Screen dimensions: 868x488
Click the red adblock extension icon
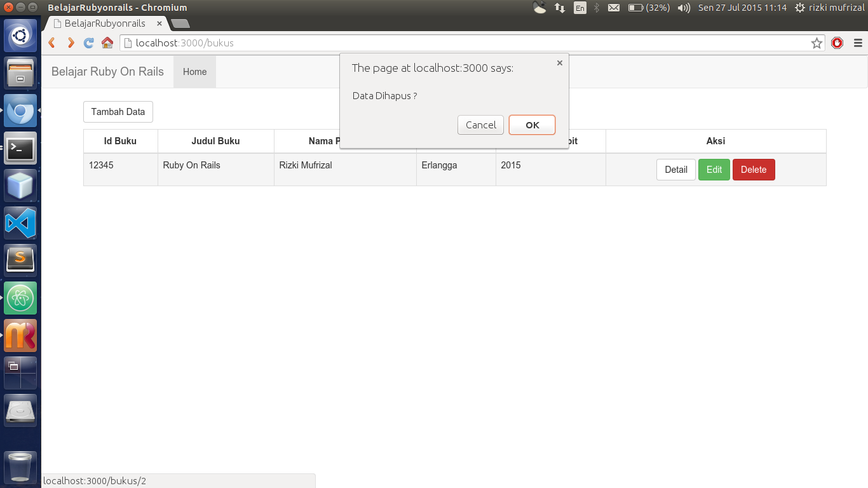837,43
